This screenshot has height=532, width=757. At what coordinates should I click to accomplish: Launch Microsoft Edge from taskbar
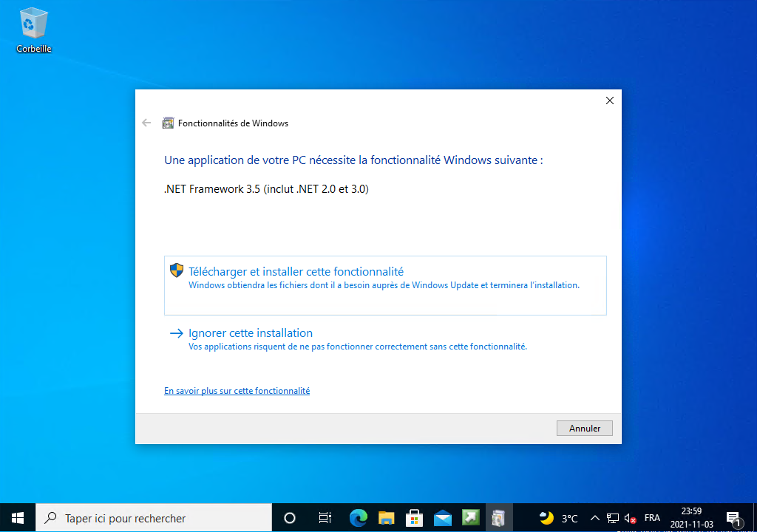click(359, 518)
